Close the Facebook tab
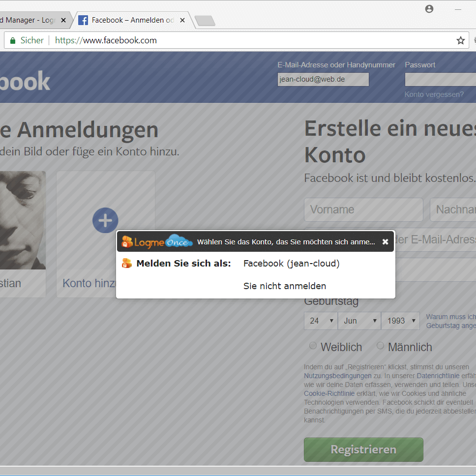 [182, 20]
